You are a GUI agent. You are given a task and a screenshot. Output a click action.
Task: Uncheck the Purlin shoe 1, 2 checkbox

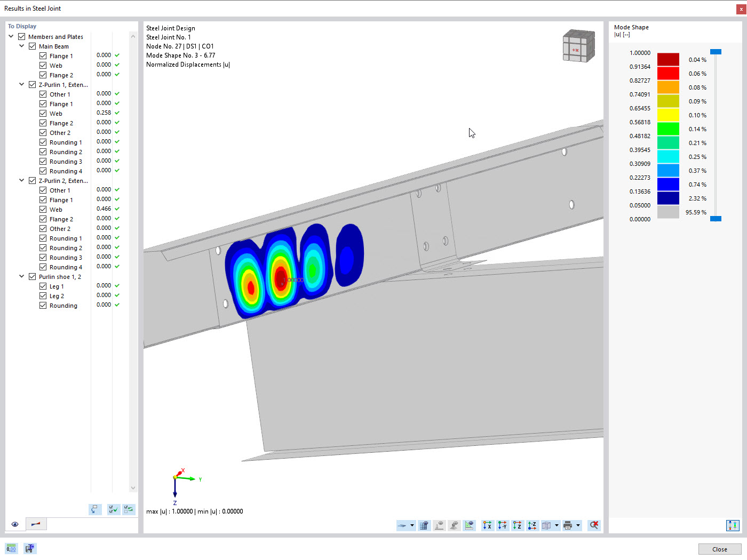(x=33, y=277)
